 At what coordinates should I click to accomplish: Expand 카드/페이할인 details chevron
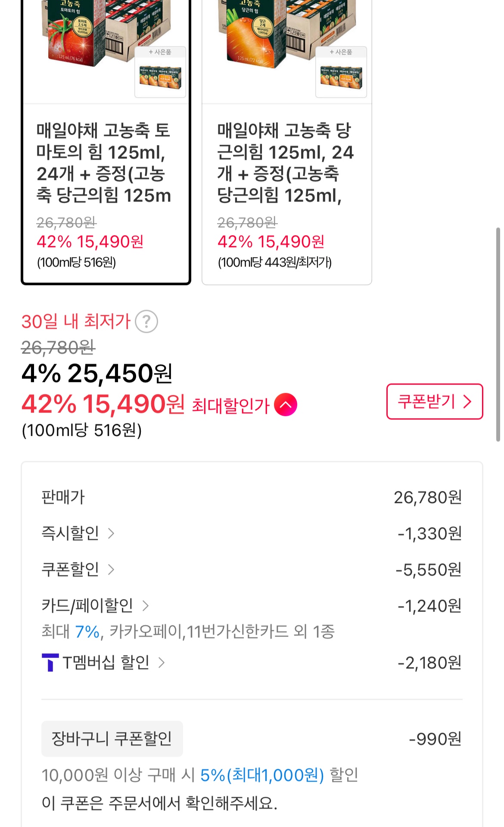(x=146, y=606)
